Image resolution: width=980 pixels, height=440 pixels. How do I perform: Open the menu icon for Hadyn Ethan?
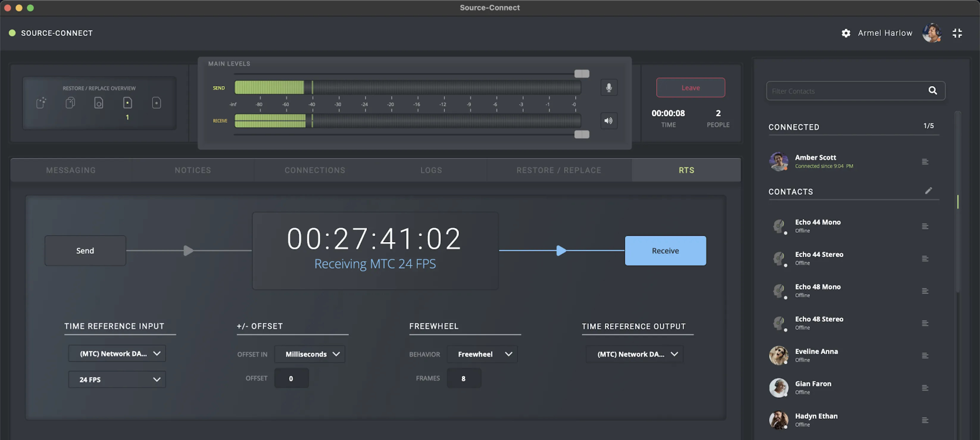pyautogui.click(x=925, y=420)
